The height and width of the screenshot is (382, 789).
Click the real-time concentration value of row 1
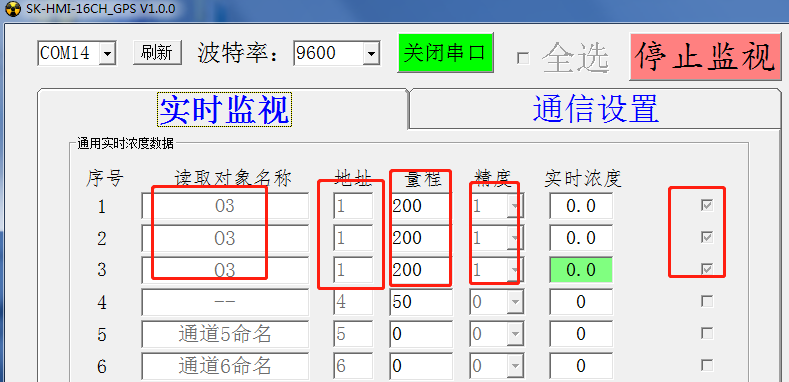click(x=581, y=206)
